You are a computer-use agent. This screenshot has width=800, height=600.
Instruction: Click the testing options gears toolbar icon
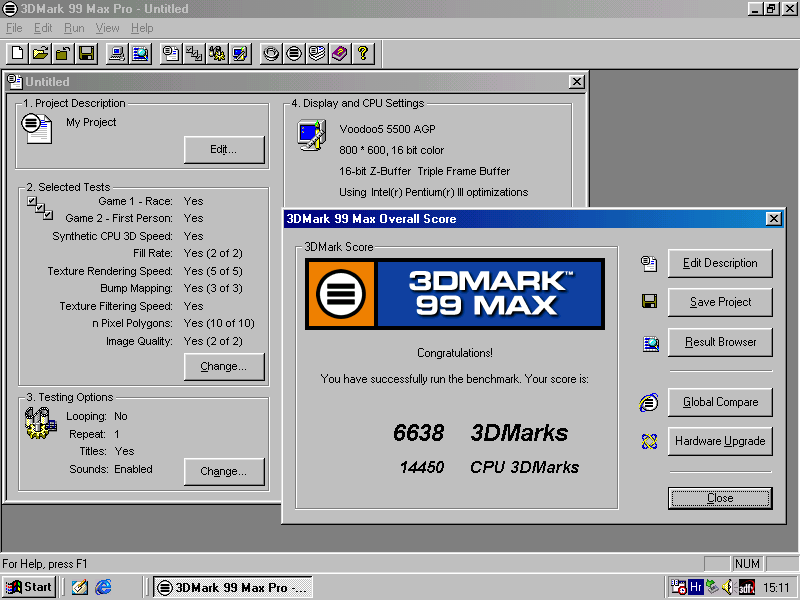pos(217,53)
